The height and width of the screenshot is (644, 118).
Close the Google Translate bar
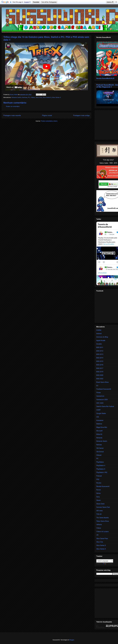click(116, 2)
